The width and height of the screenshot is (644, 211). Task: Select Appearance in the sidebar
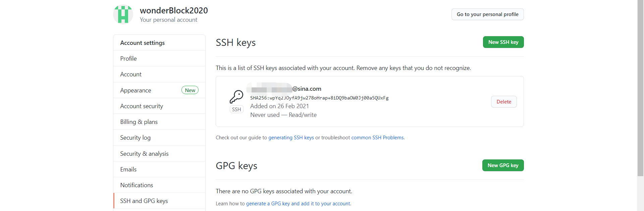click(136, 90)
